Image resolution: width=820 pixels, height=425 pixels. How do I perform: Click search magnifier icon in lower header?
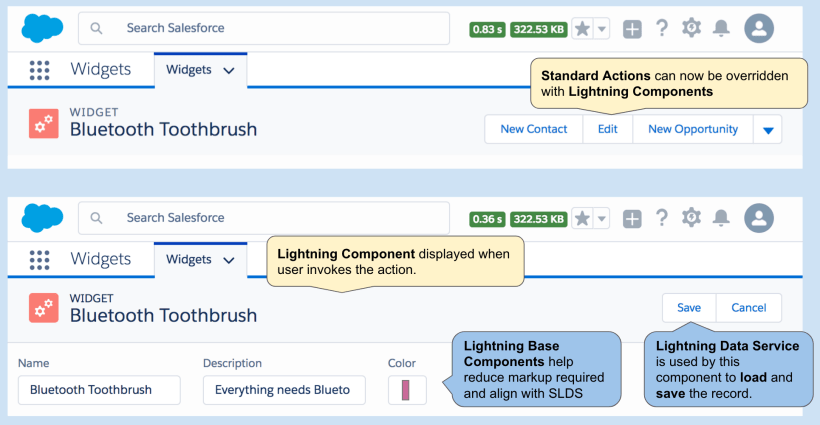click(x=96, y=218)
